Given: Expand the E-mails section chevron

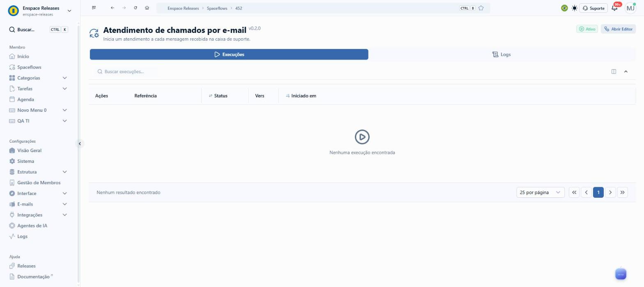Looking at the screenshot, I should [64, 204].
